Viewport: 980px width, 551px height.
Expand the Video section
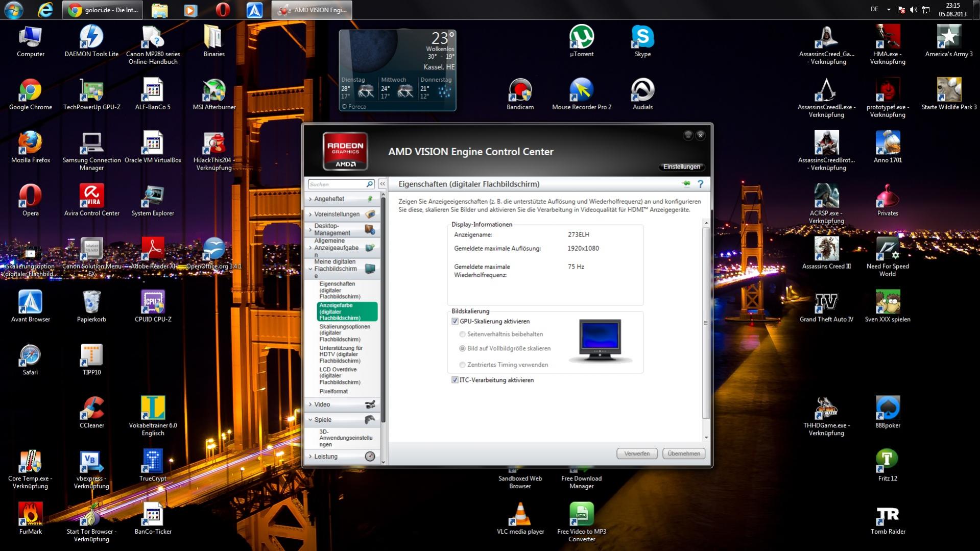pyautogui.click(x=342, y=404)
